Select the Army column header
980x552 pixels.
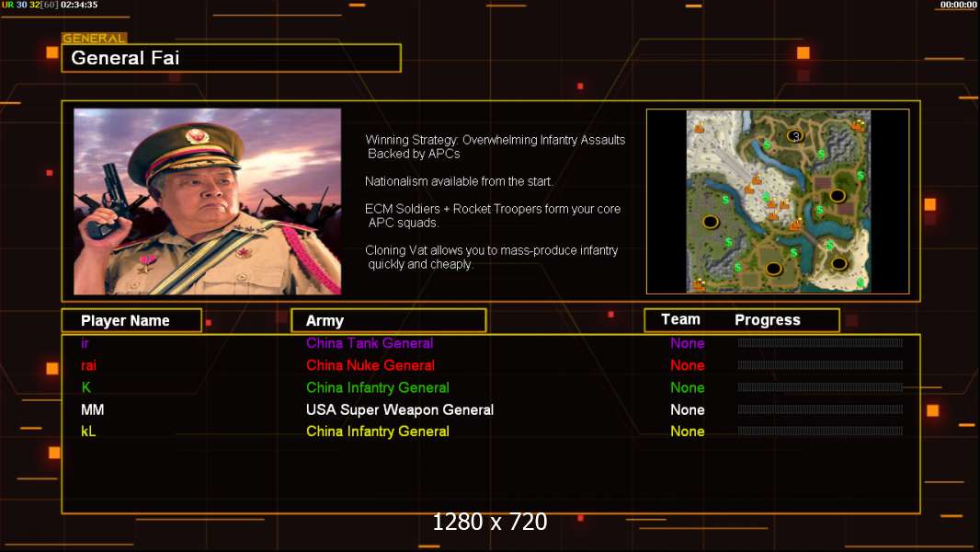389,320
